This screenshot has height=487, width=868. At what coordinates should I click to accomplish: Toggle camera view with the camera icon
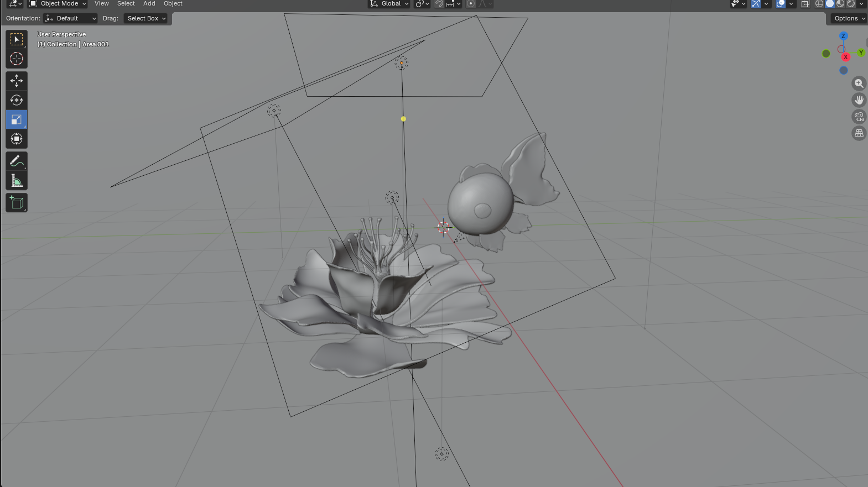pos(859,117)
